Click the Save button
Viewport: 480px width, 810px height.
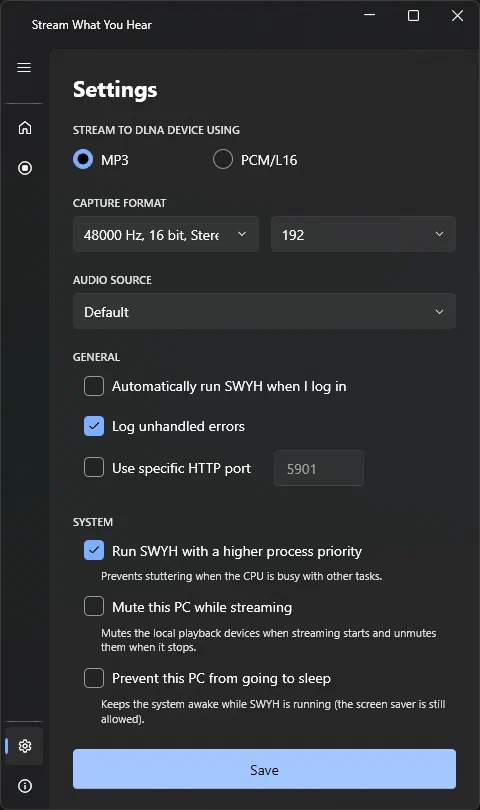click(264, 769)
